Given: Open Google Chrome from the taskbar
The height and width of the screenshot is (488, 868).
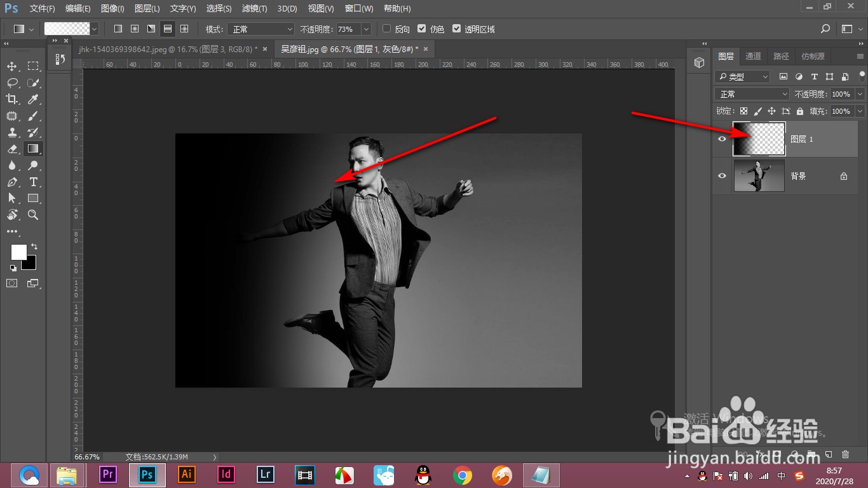Looking at the screenshot, I should (x=462, y=475).
